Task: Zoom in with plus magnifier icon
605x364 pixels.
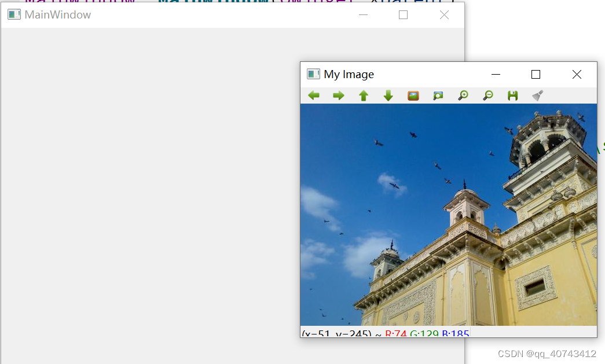Action: pyautogui.click(x=463, y=95)
